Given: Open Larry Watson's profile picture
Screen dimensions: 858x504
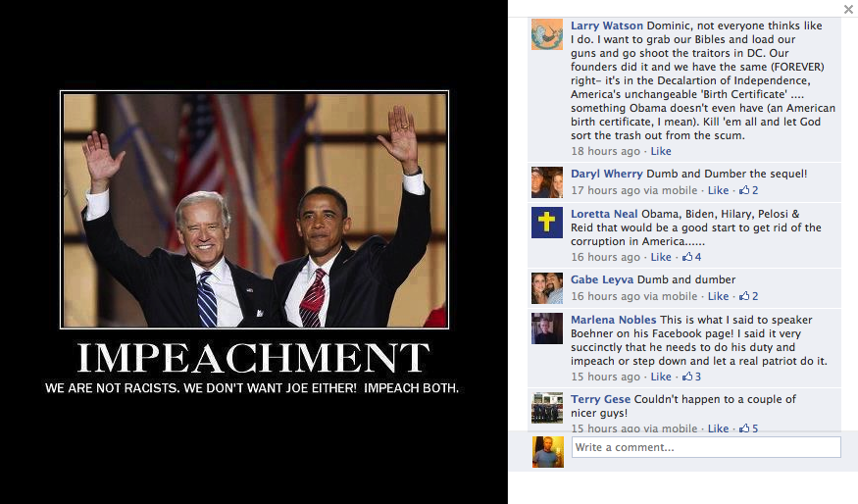Looking at the screenshot, I should (546, 34).
